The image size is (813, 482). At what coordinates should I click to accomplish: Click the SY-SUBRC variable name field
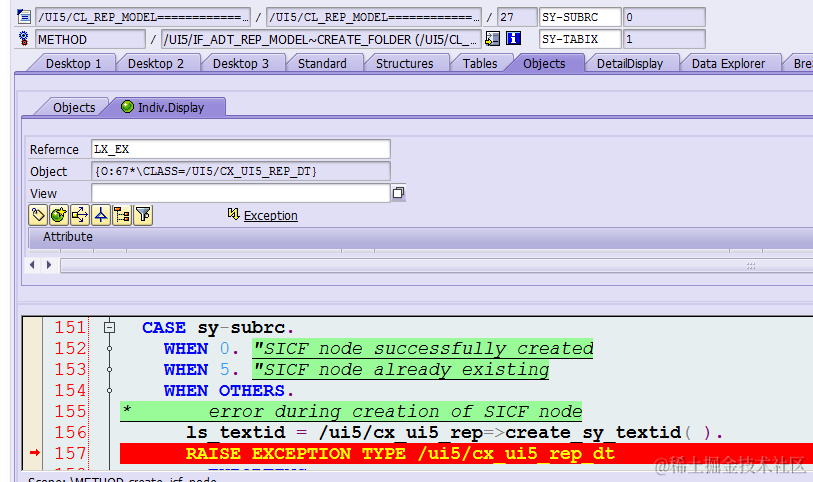point(580,17)
